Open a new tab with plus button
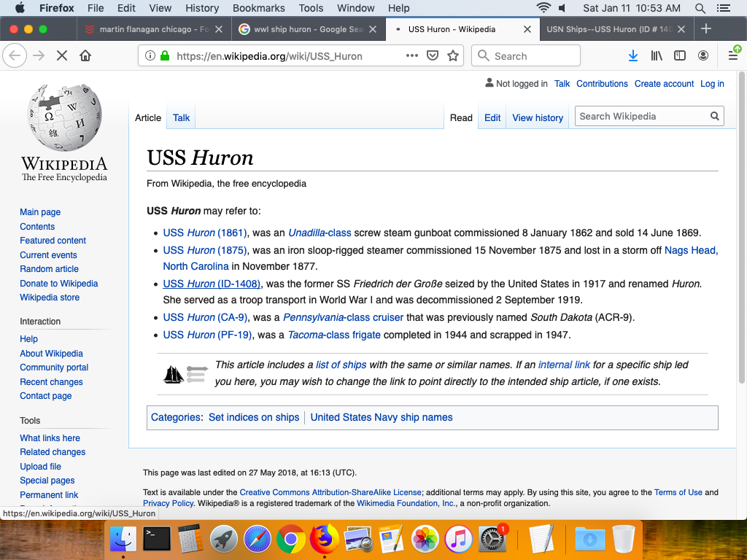Image resolution: width=747 pixels, height=560 pixels. [x=706, y=29]
